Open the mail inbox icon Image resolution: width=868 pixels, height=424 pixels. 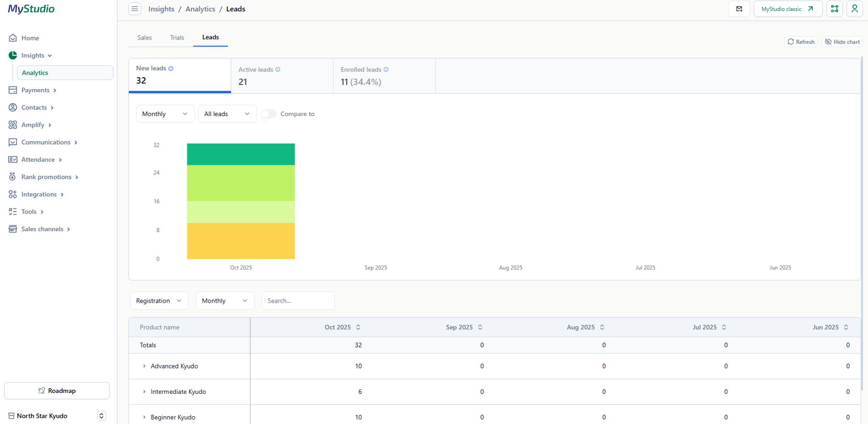tap(739, 9)
